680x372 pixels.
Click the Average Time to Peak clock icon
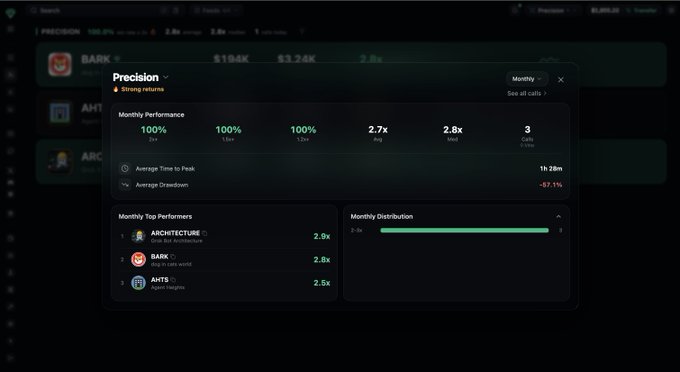pos(125,168)
